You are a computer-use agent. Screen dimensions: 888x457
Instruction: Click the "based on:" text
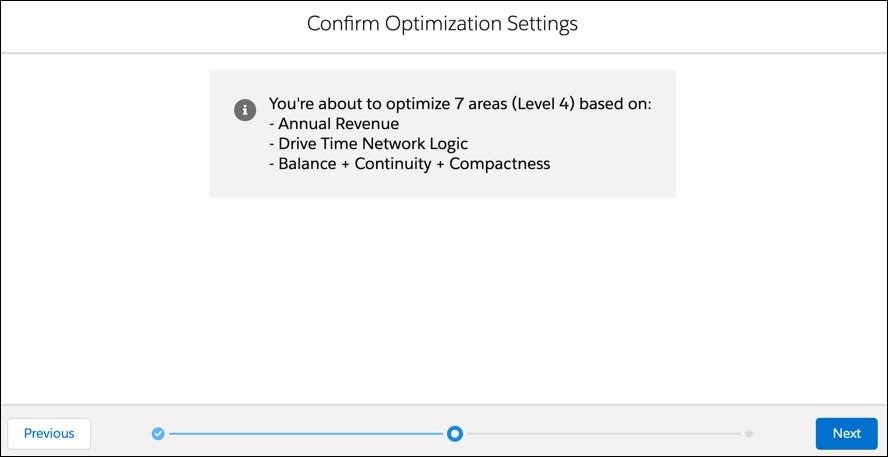(616, 104)
